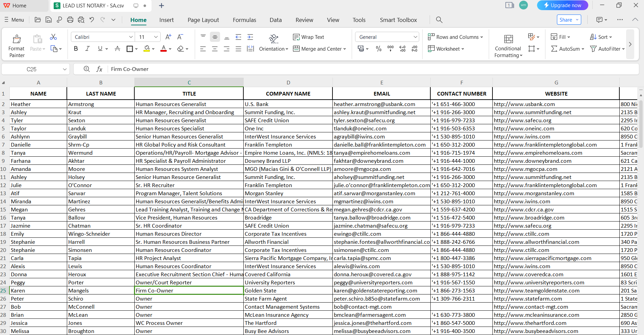This screenshot has height=335, width=644.
Task: Click the clear formatting eraser
Action: (x=181, y=49)
